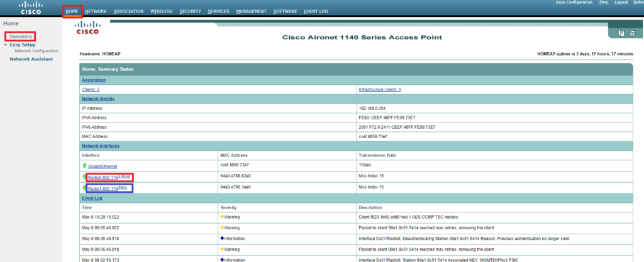Click IPv6 address 2001:F72:0:2411:CEEF:48FF:FE59:73E7
The height and width of the screenshot is (262, 644).
397,127
